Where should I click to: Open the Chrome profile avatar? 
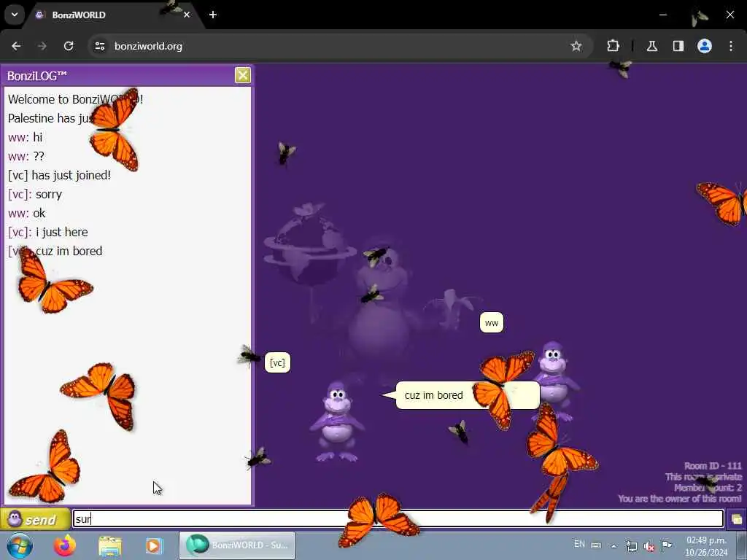coord(705,46)
